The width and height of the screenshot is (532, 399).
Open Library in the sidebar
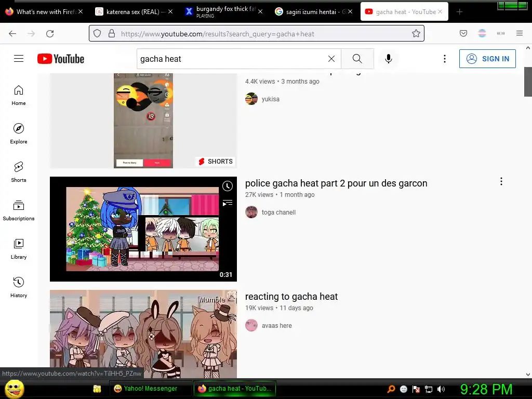click(x=19, y=249)
